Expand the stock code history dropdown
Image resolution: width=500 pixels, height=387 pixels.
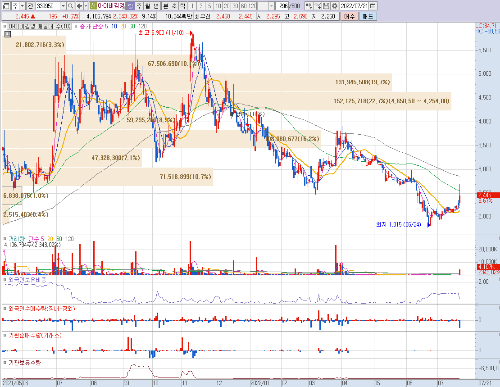pos(63,6)
